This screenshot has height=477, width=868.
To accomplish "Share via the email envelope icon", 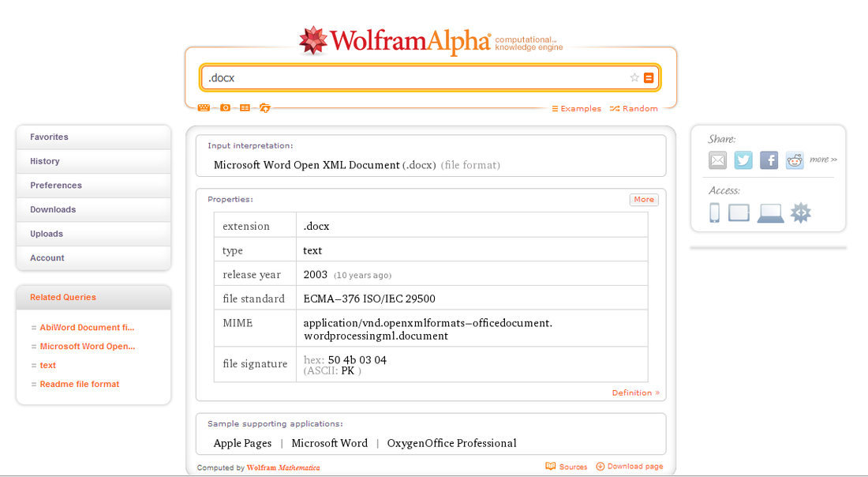I will (718, 160).
